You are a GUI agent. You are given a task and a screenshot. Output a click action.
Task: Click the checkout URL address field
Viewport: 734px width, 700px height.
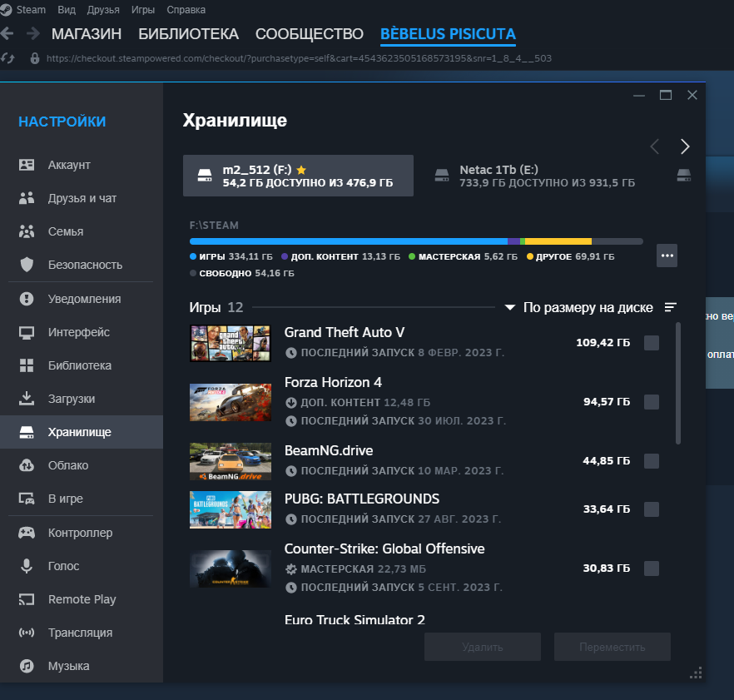pyautogui.click(x=299, y=58)
